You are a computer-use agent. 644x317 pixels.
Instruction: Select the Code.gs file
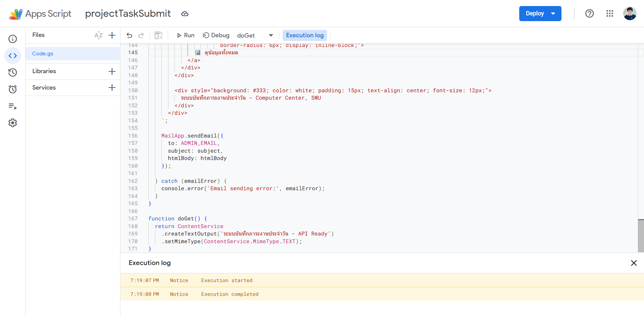click(x=72, y=54)
